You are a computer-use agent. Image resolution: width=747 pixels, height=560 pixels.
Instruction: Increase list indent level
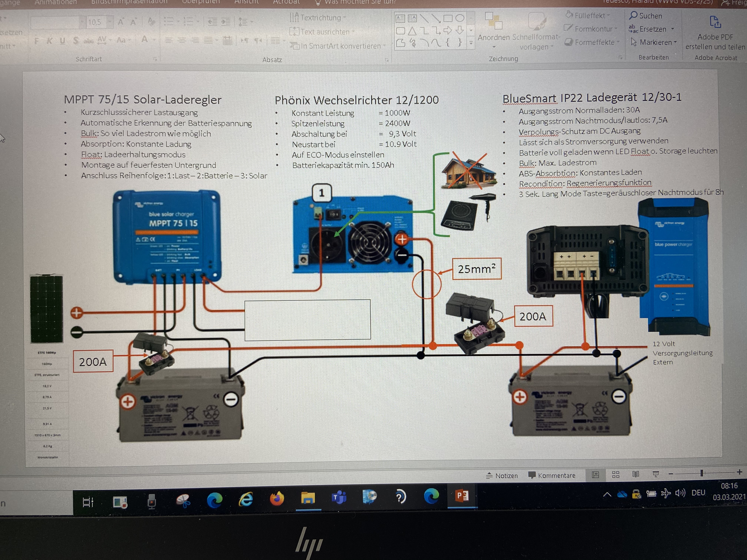pyautogui.click(x=226, y=22)
